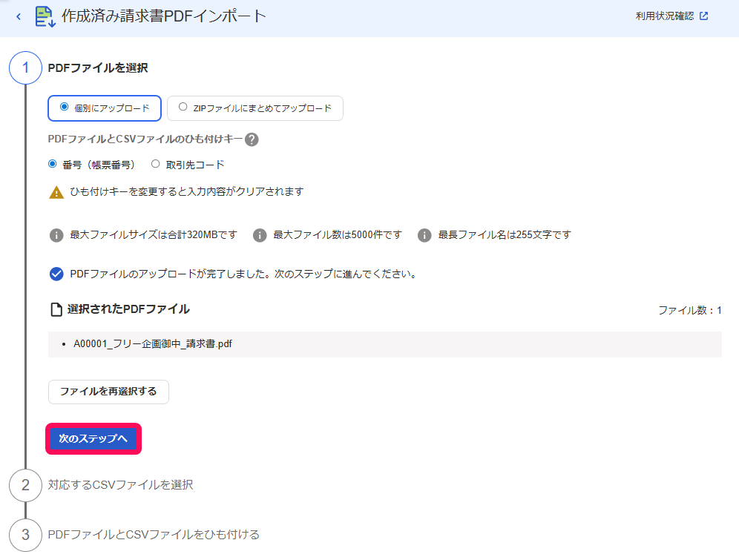Click the file icon beside 選択されたPDFファイル
739x560 pixels.
pyautogui.click(x=56, y=309)
